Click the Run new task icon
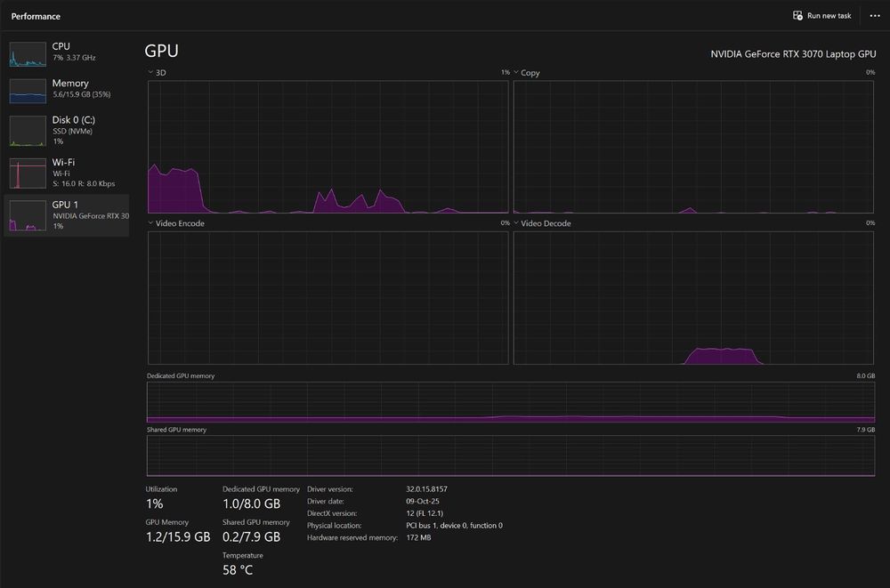Image resolution: width=890 pixels, height=588 pixels. [x=797, y=15]
